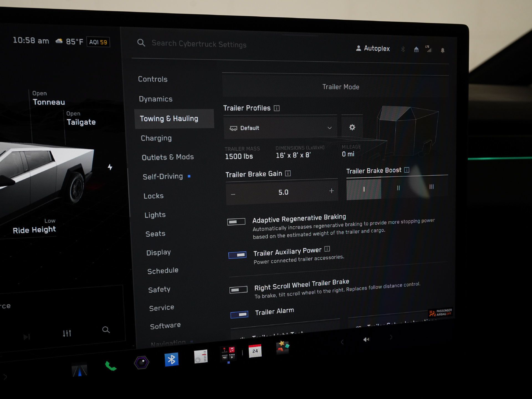Click the media search magnifier icon

[x=106, y=330]
